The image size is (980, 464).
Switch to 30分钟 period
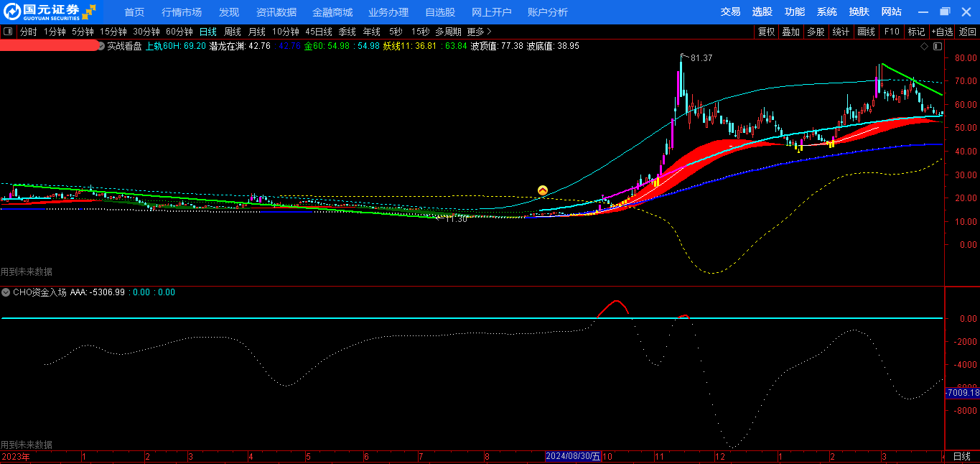[x=146, y=32]
